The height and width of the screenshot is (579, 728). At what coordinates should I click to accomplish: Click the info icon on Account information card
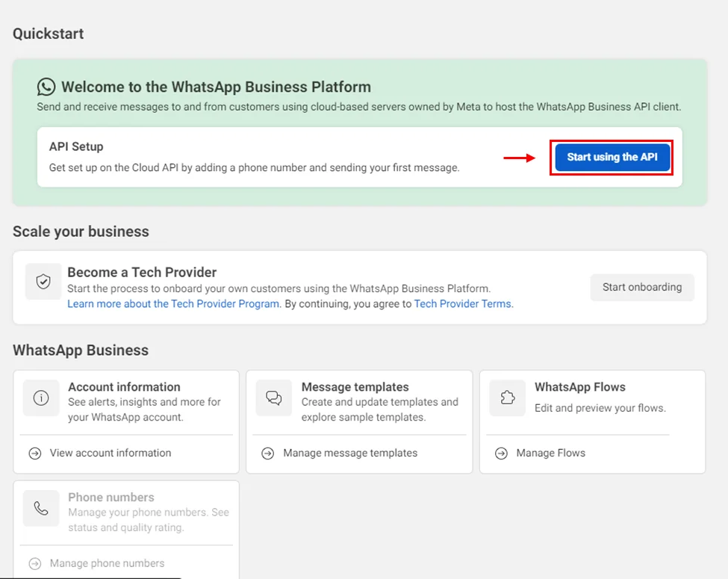(x=41, y=398)
